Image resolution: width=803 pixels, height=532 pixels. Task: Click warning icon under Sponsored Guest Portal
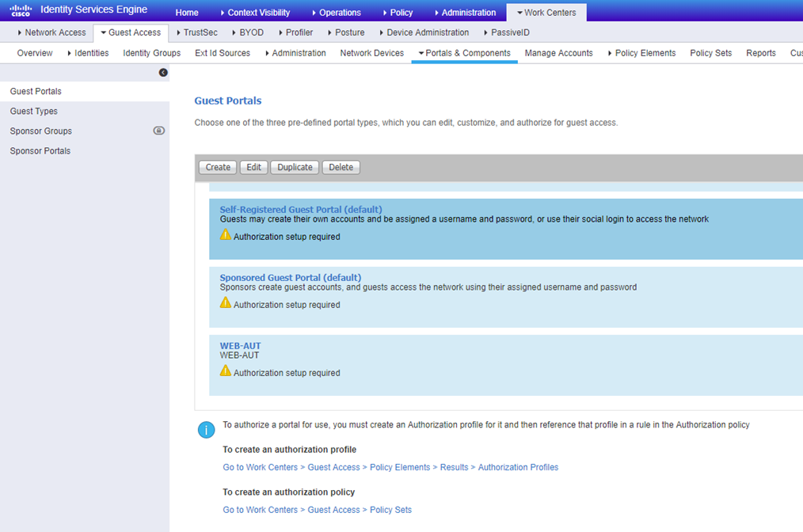(x=226, y=302)
